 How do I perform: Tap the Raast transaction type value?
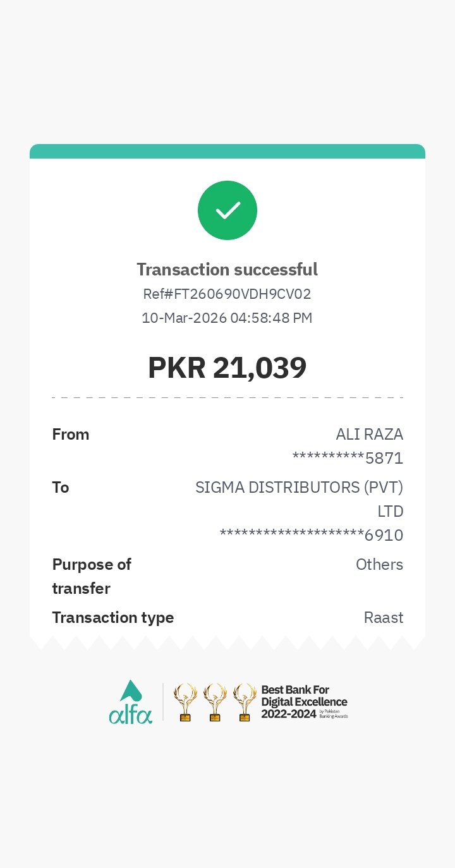coord(384,618)
